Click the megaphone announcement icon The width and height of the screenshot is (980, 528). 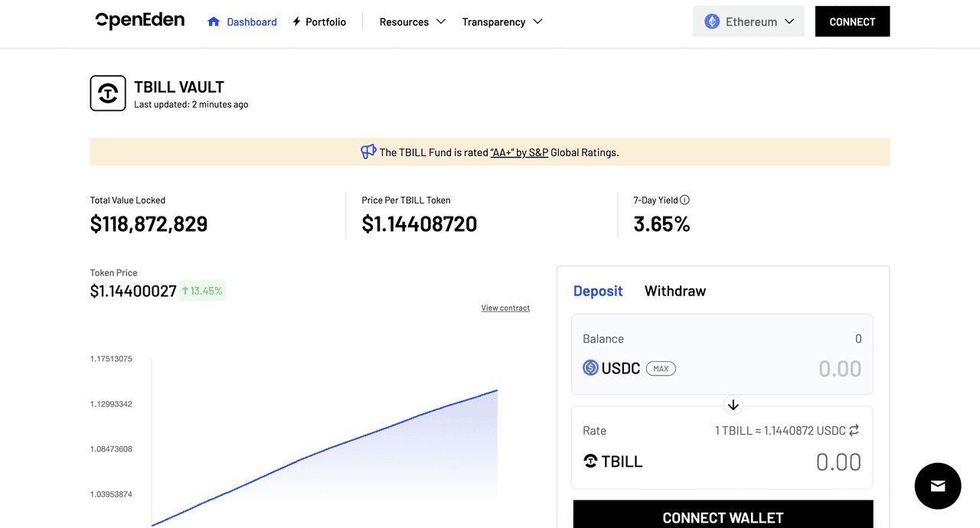(x=368, y=152)
